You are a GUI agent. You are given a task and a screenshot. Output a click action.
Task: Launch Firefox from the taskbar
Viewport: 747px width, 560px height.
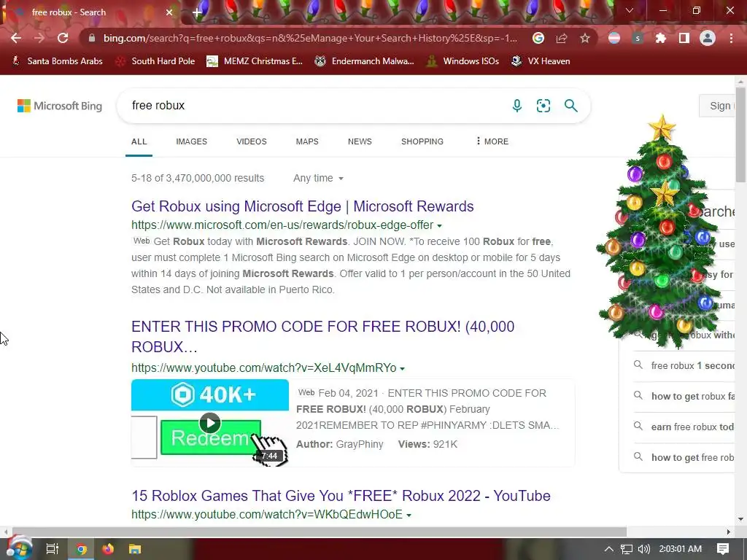[108, 549]
